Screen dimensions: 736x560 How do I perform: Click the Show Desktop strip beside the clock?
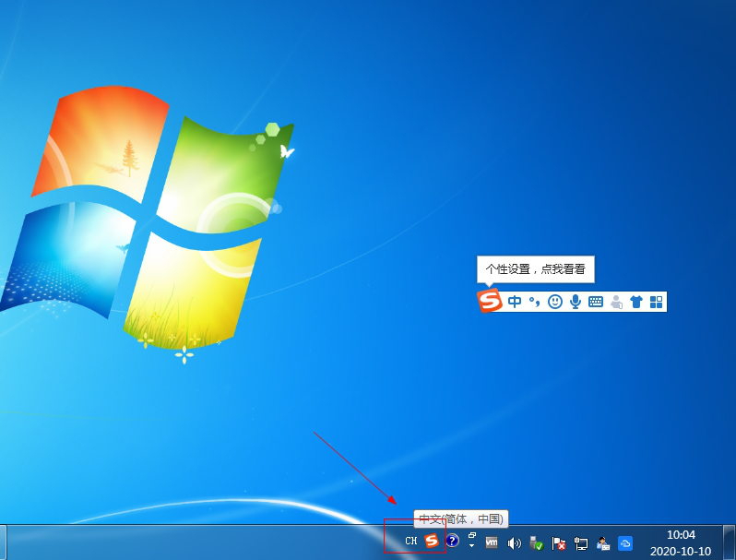729,542
